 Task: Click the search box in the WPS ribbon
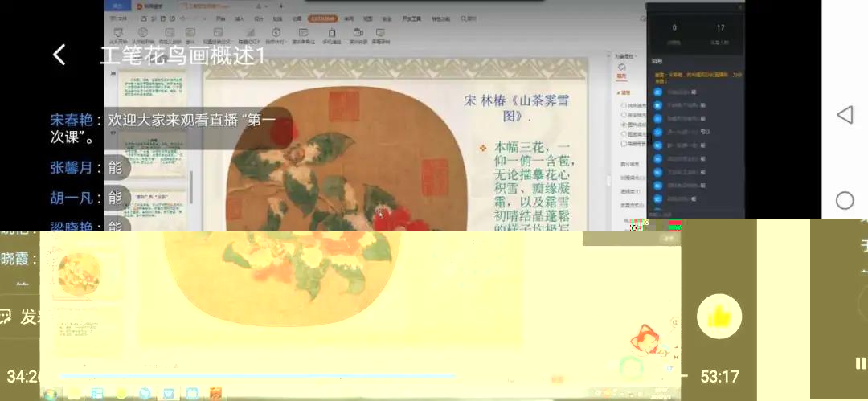[469, 18]
